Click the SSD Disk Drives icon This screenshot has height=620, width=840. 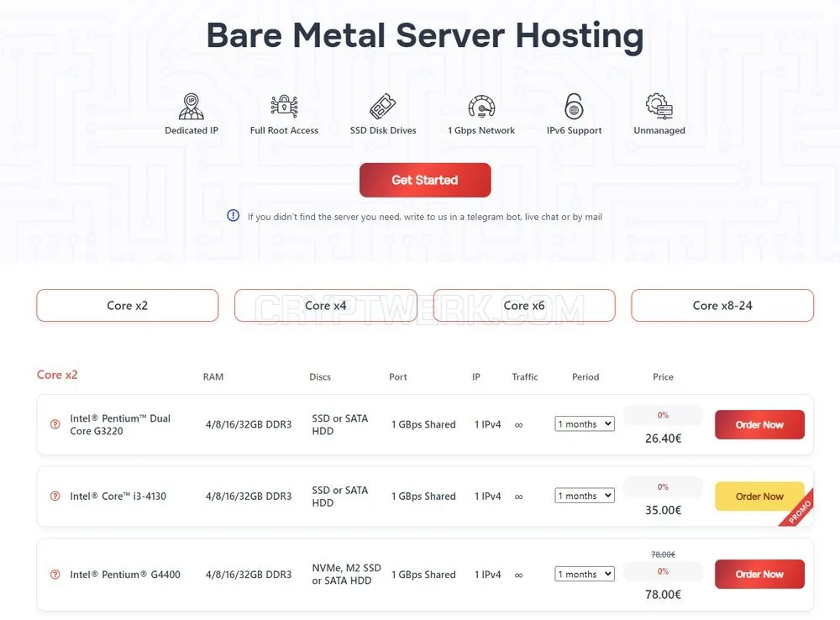[382, 106]
